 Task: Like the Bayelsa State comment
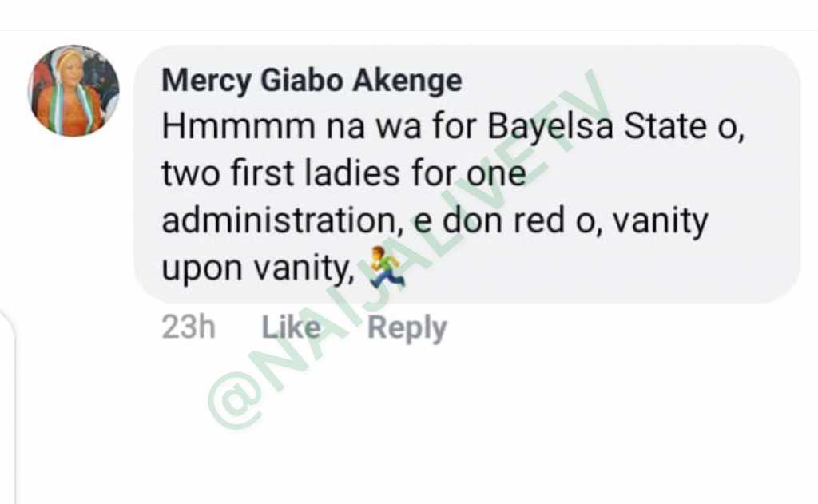pos(291,327)
